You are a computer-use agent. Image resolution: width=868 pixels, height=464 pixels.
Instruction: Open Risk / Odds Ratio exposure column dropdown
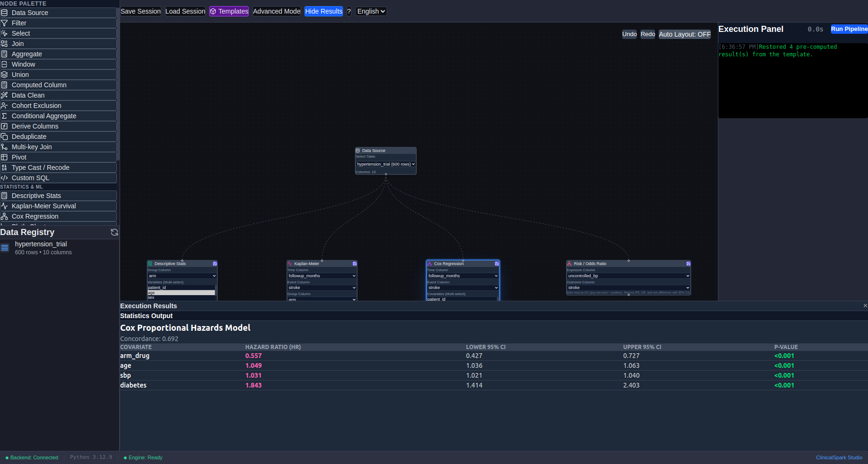coord(629,276)
